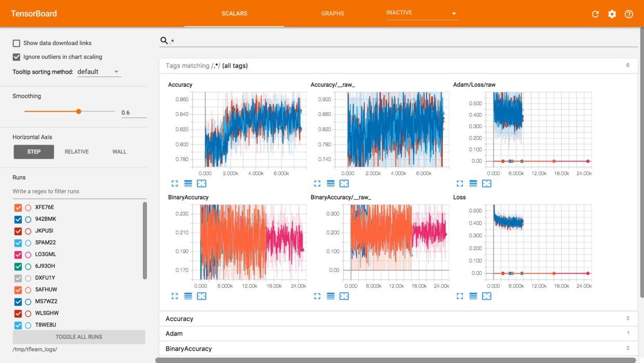Enable Show data download links checkbox
The height and width of the screenshot is (363, 644).
tap(17, 43)
